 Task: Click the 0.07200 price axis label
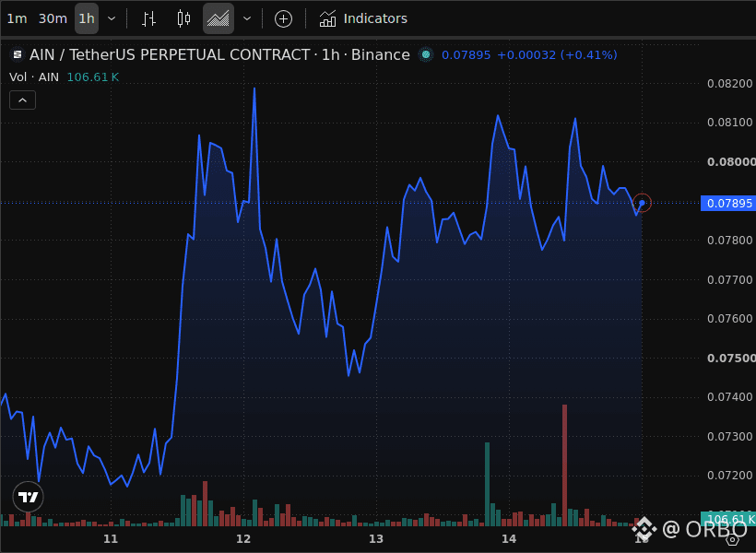coord(730,476)
